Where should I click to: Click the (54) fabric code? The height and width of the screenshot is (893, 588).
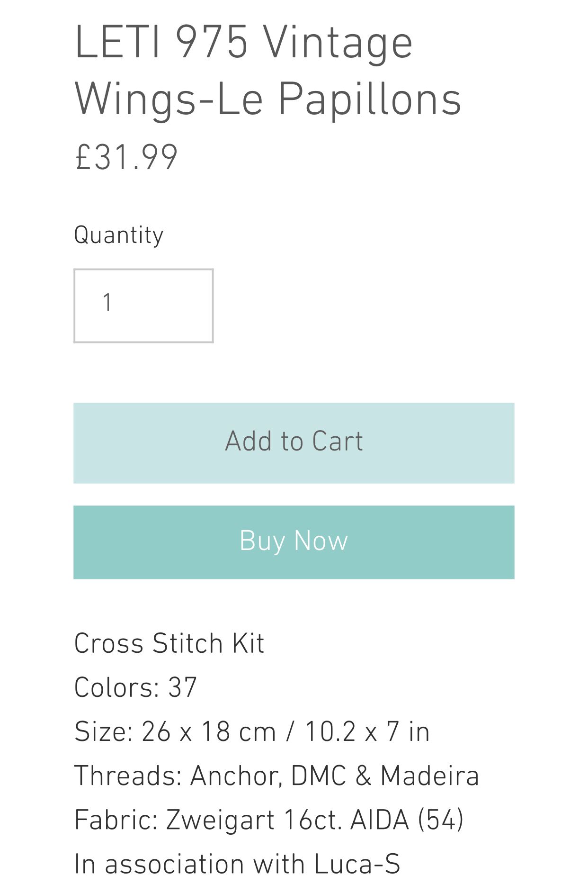pyautogui.click(x=441, y=820)
